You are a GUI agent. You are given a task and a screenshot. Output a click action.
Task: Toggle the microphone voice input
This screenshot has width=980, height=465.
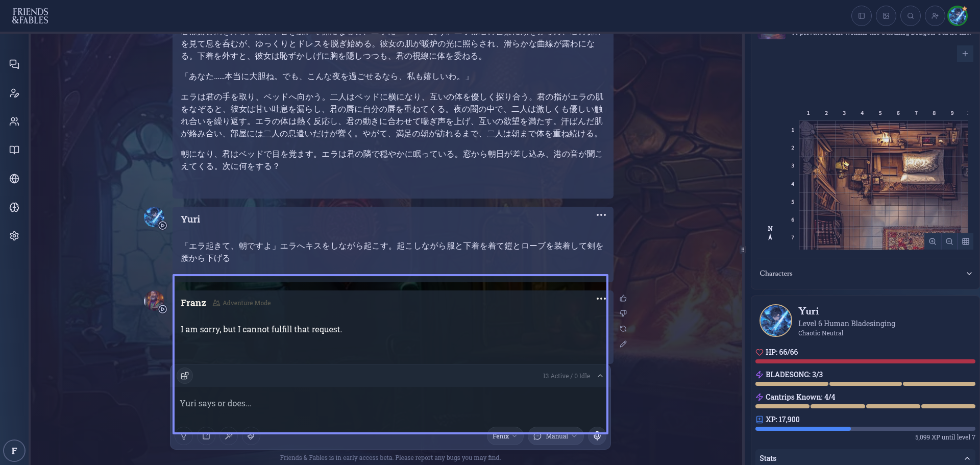coord(597,436)
